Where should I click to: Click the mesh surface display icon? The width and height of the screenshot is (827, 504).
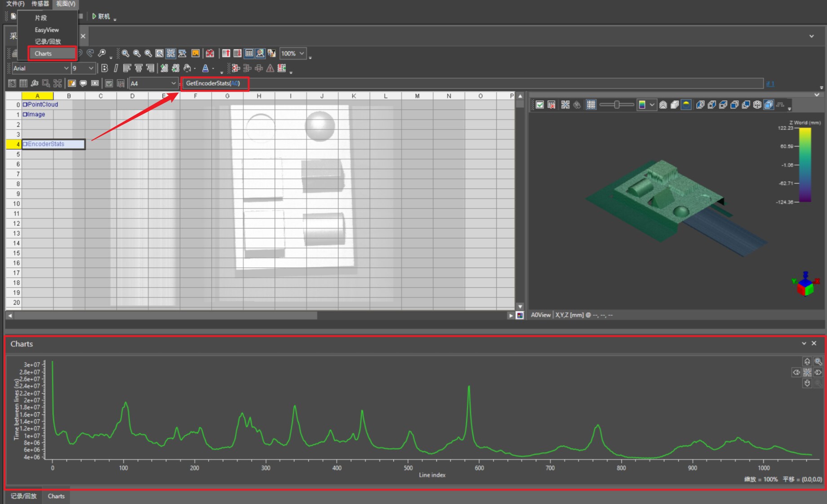pyautogui.click(x=663, y=105)
